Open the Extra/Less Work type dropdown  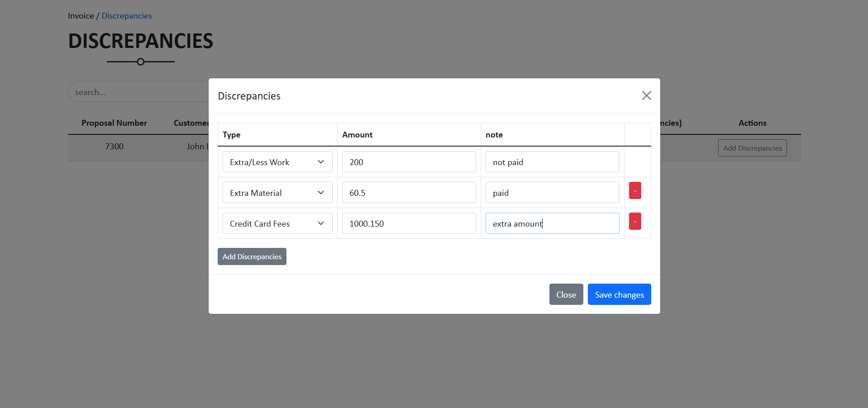(277, 162)
